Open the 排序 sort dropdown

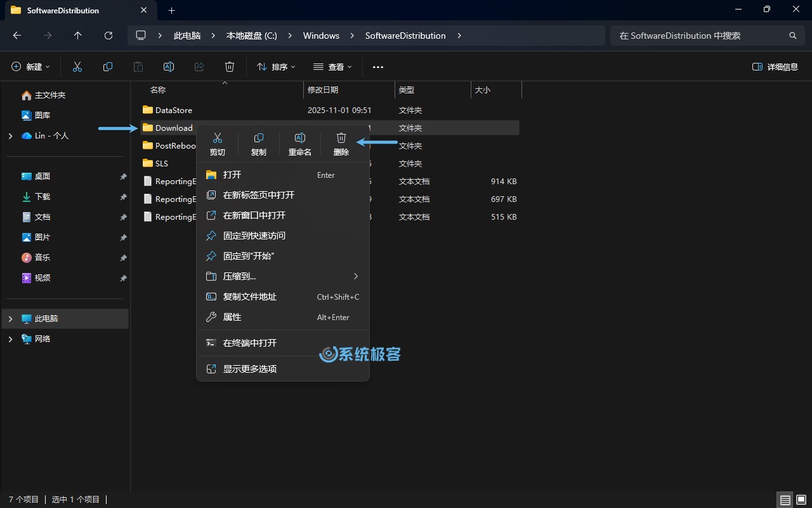(275, 67)
